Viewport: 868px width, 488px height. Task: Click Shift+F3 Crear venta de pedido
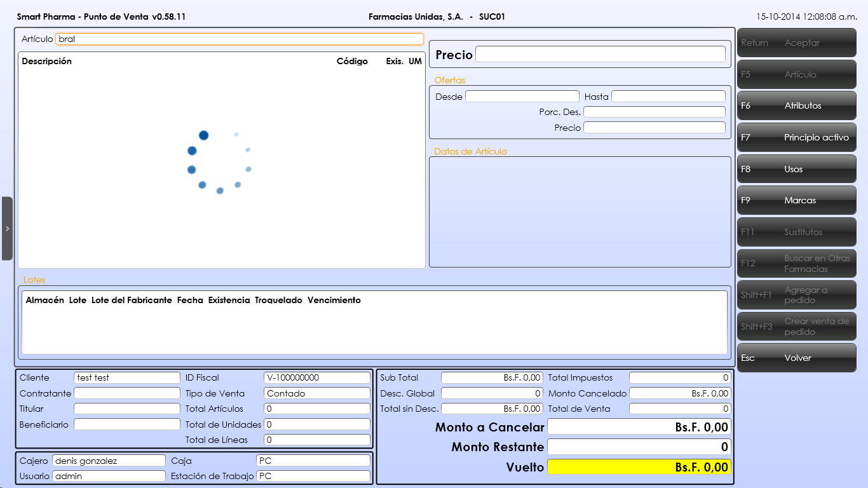797,326
